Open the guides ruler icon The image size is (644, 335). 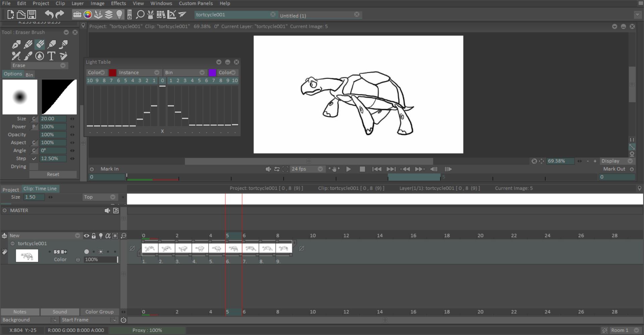[x=171, y=14]
